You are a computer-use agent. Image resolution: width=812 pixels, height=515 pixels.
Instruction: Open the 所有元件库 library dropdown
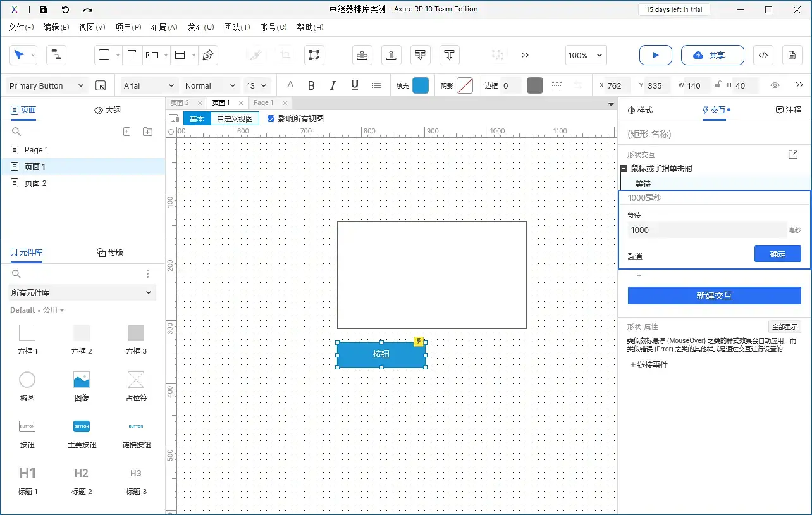click(82, 292)
